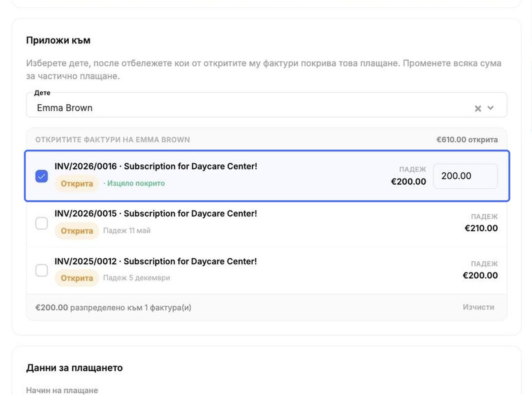The width and height of the screenshot is (532, 395).
Task: Click the Emma Brown name in Дете field
Action: [65, 108]
